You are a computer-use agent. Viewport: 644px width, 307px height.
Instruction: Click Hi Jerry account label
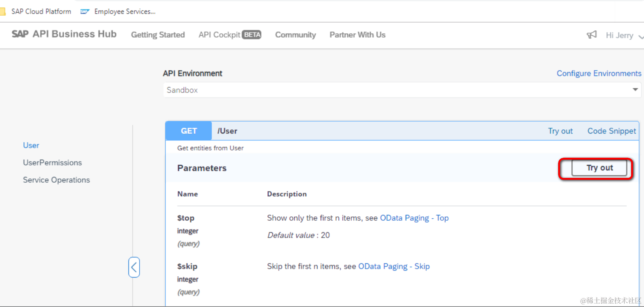click(619, 35)
